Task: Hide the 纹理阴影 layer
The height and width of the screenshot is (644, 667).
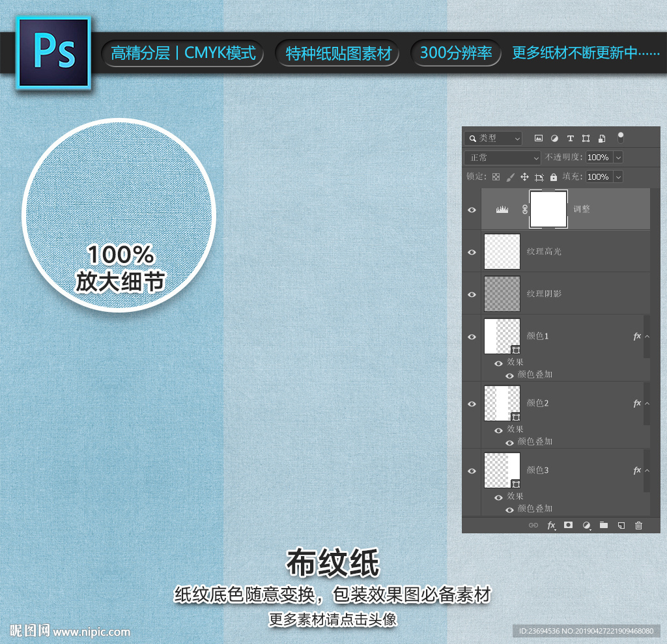Action: tap(472, 294)
